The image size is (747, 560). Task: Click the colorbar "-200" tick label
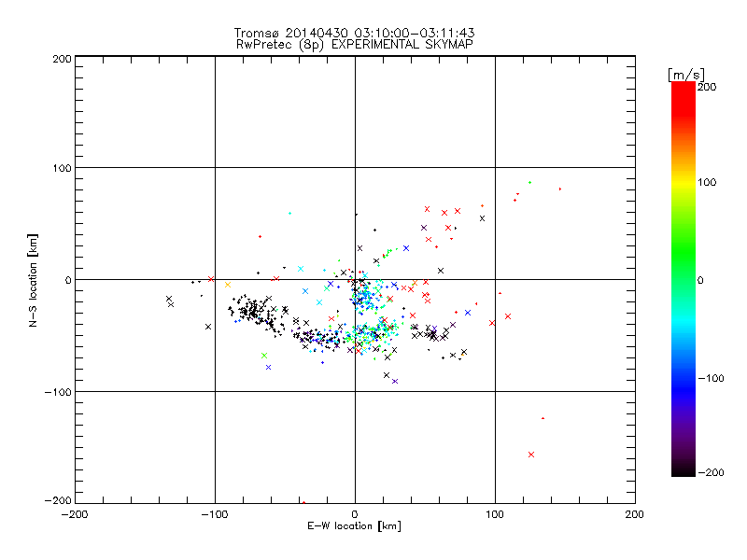[711, 472]
